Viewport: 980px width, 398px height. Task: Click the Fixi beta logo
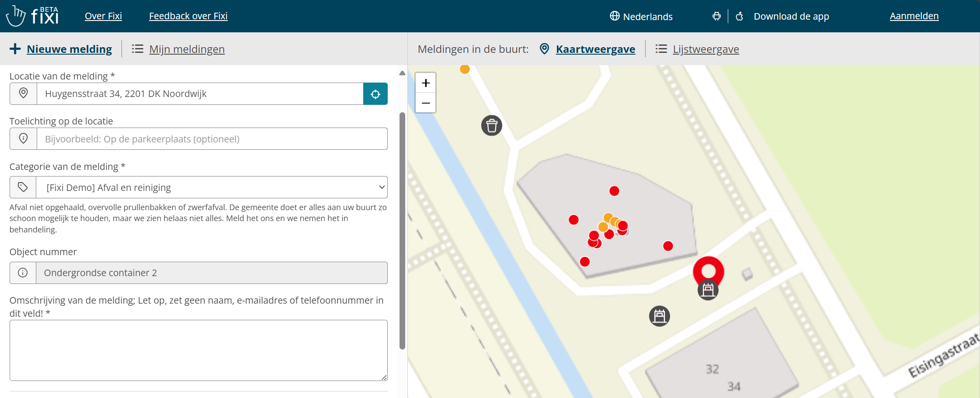click(32, 16)
